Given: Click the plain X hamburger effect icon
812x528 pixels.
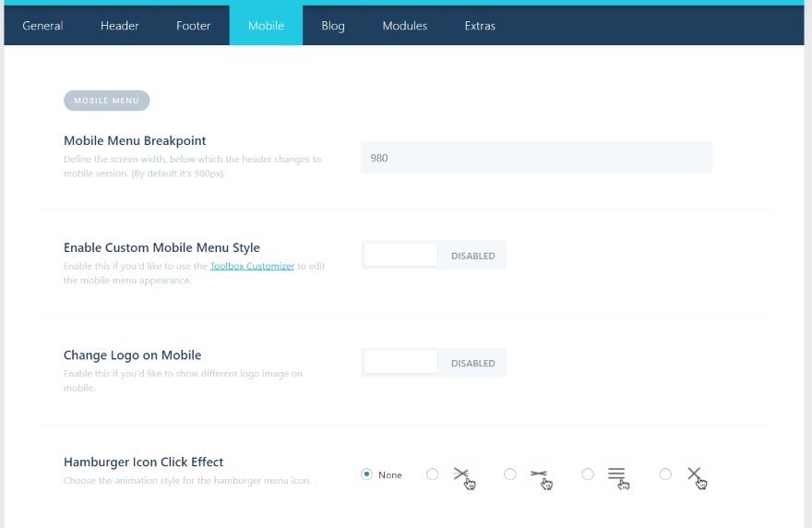Looking at the screenshot, I should pyautogui.click(x=697, y=477).
